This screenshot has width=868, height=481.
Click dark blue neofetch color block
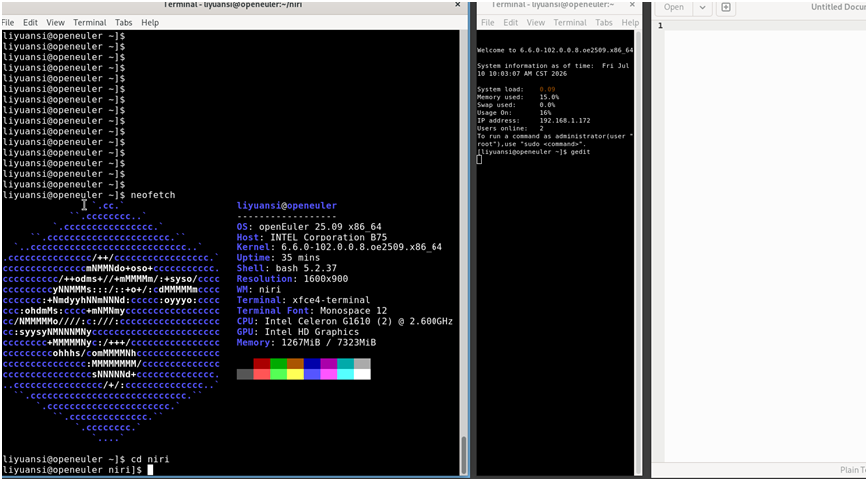click(x=311, y=364)
